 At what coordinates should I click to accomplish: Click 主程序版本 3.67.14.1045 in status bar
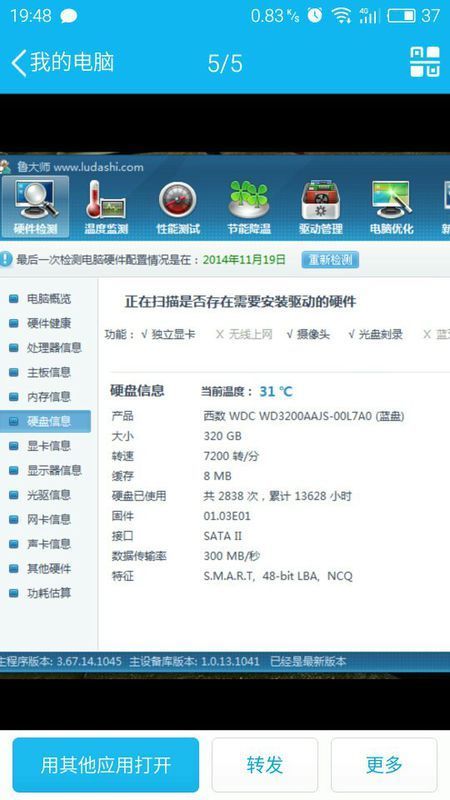[61, 662]
